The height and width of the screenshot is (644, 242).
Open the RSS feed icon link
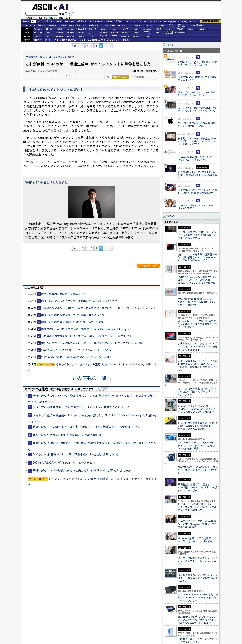[29, 18]
